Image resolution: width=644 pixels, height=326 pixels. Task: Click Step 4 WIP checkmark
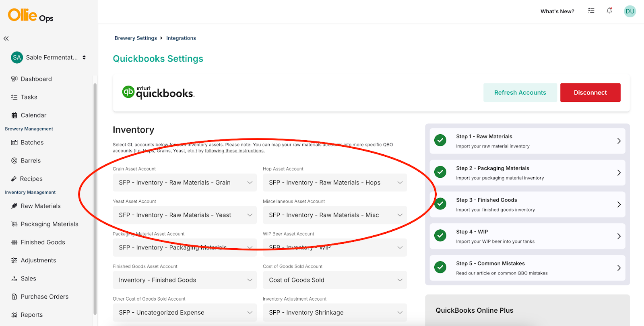pyautogui.click(x=440, y=235)
